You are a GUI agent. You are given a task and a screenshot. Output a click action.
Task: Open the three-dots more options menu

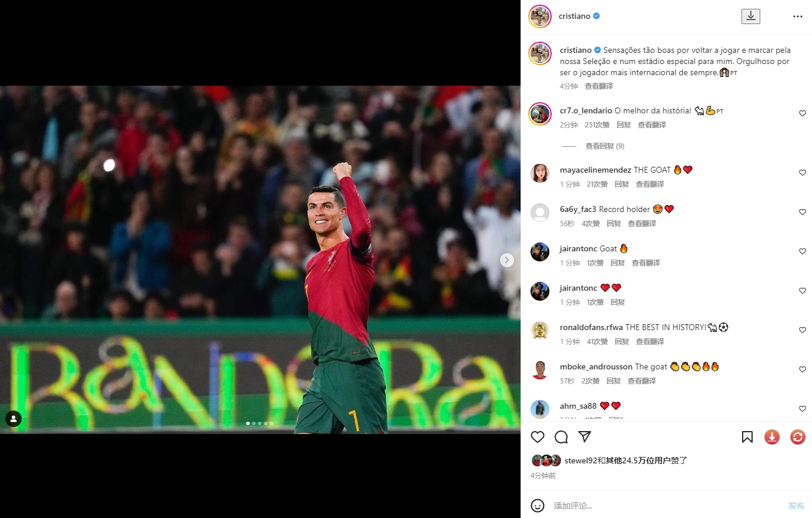pos(798,16)
